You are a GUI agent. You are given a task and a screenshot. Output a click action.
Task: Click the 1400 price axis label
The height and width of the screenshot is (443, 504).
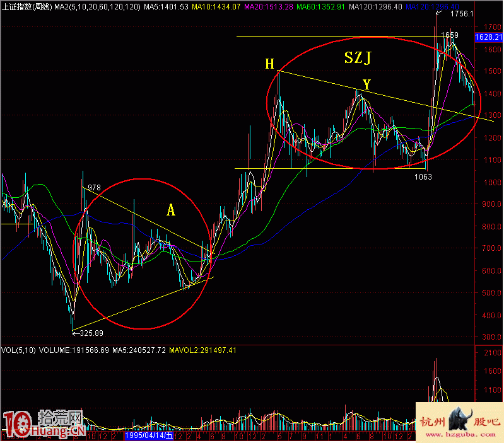click(x=493, y=94)
